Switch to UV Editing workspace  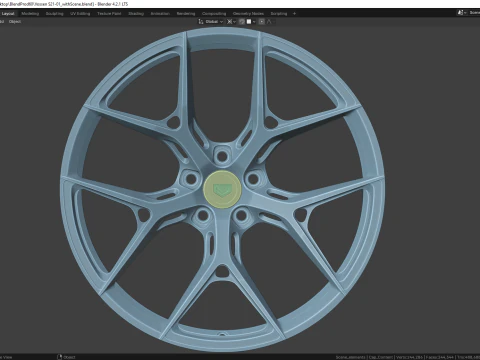pyautogui.click(x=80, y=14)
